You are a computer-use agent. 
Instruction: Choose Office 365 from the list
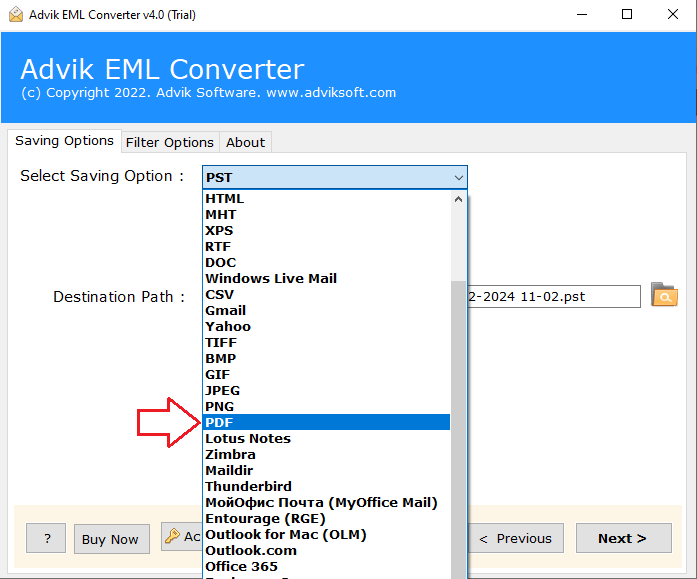[x=326, y=567]
